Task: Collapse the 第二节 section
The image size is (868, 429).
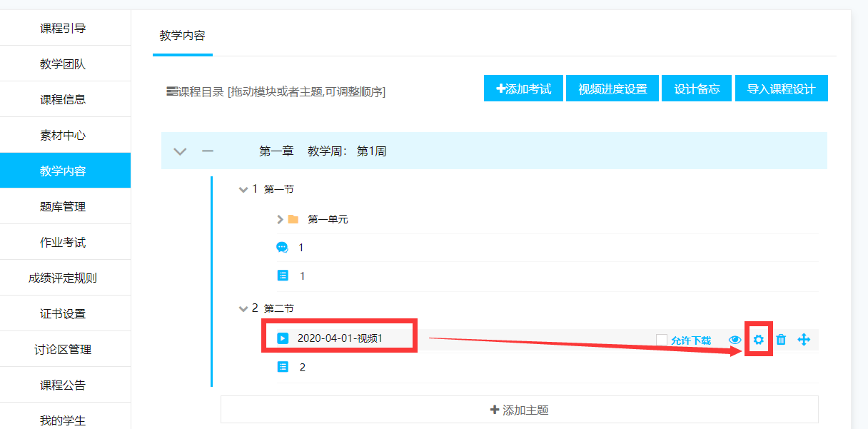Action: point(243,308)
